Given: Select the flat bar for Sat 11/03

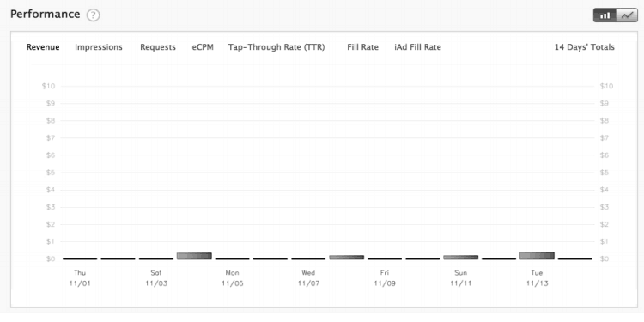Looking at the screenshot, I should [156, 258].
